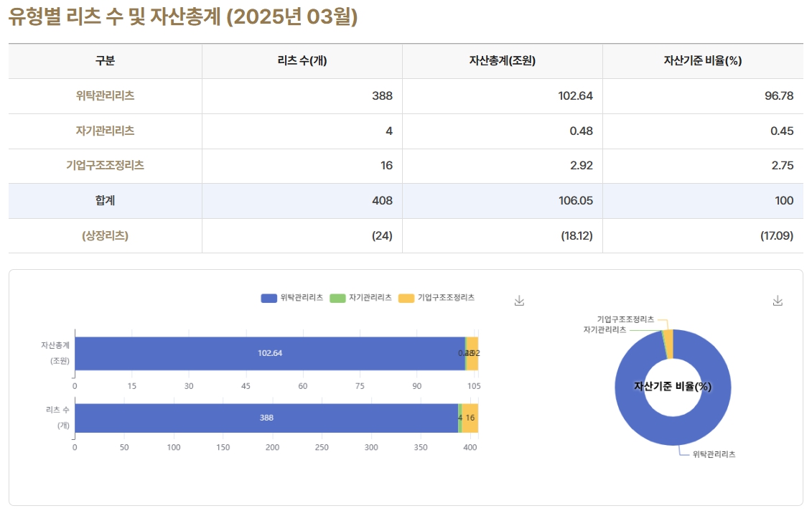Select the blue 388 REIT count bar
812x516 pixels.
click(x=266, y=418)
